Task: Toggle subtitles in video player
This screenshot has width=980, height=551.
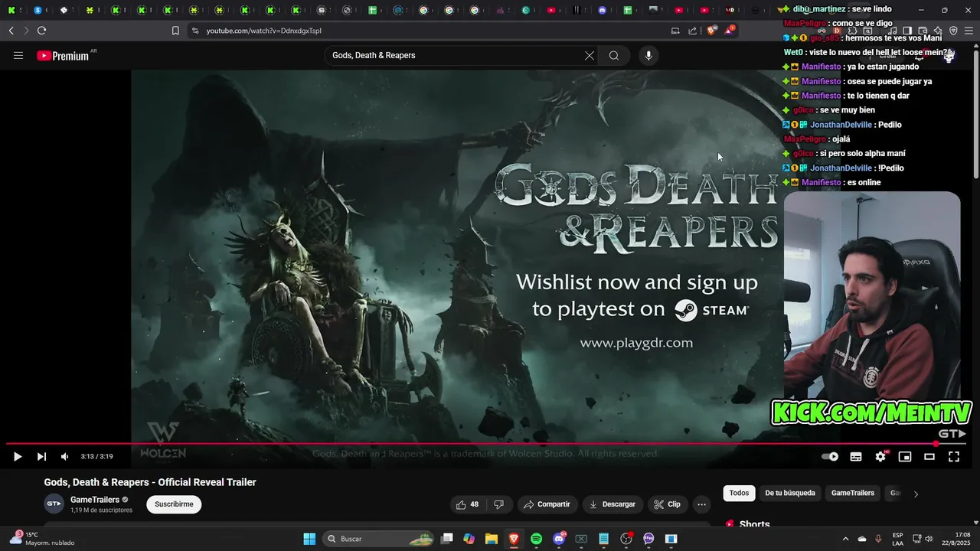Action: 856,457
